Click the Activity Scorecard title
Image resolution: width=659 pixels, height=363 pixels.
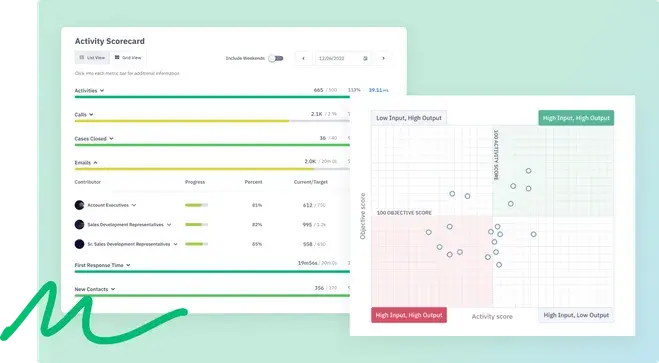click(110, 41)
